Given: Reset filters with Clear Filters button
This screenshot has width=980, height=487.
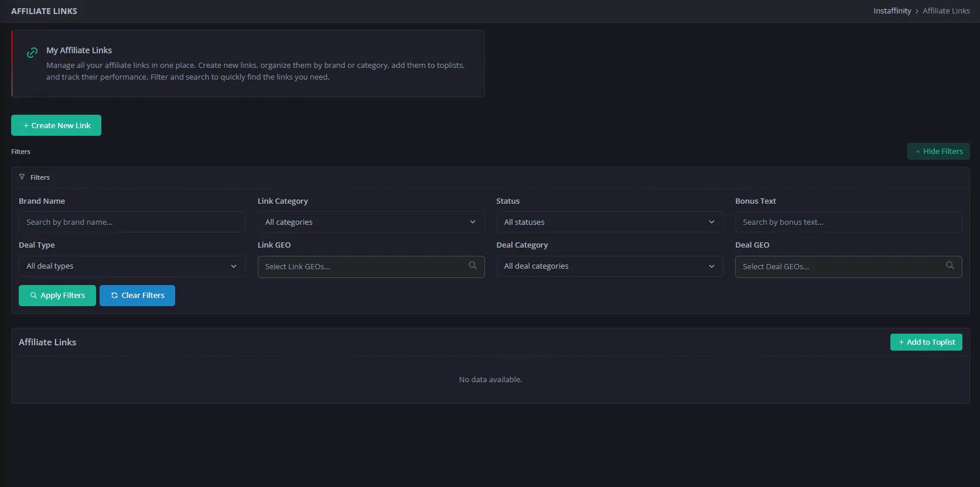Looking at the screenshot, I should click(x=137, y=296).
